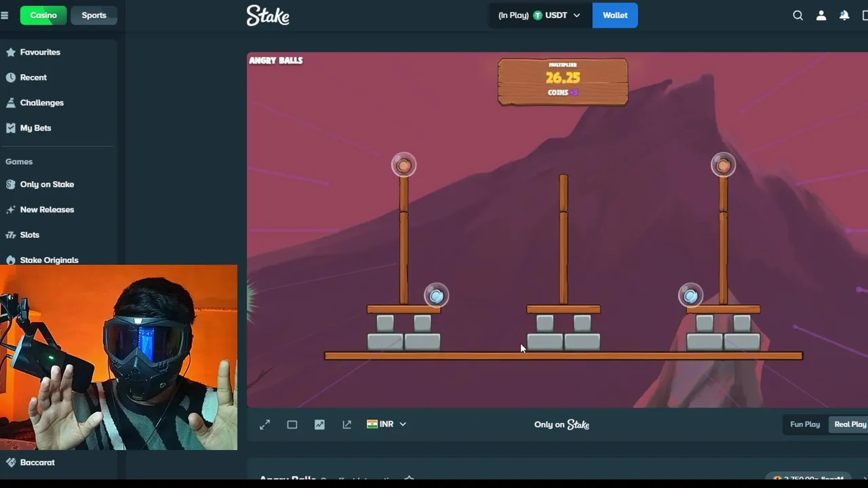The width and height of the screenshot is (868, 488).
Task: Click the upper-right orange coin bubble
Action: (x=723, y=165)
